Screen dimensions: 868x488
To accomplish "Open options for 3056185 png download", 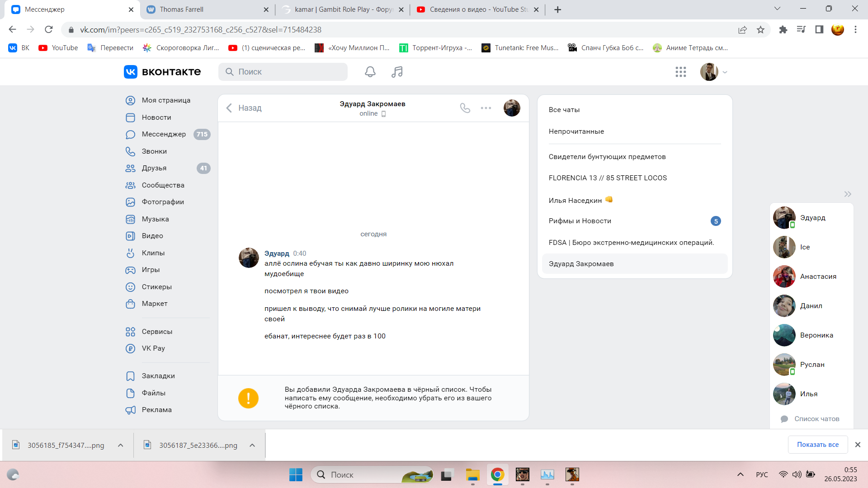I will (x=121, y=446).
